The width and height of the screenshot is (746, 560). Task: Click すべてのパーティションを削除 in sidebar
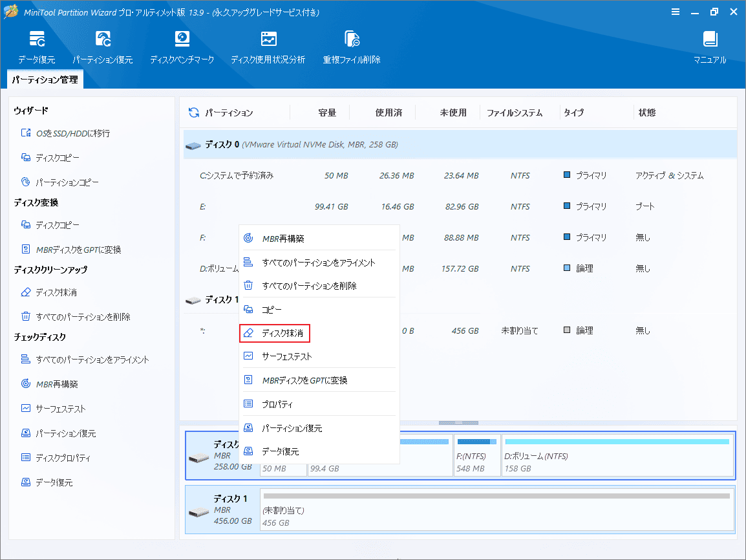pos(76,316)
